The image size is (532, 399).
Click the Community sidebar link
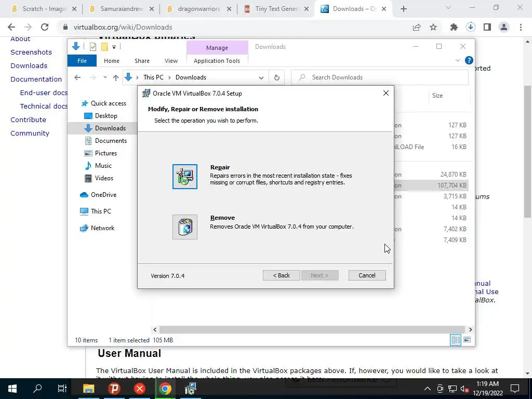30,134
